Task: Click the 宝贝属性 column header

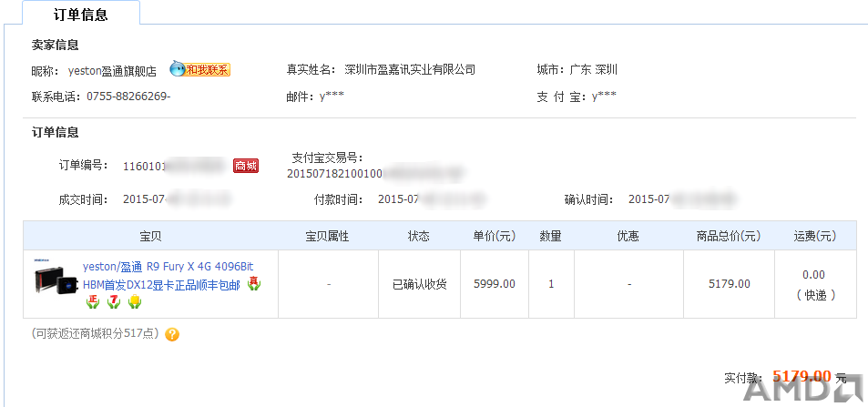Action: click(328, 237)
